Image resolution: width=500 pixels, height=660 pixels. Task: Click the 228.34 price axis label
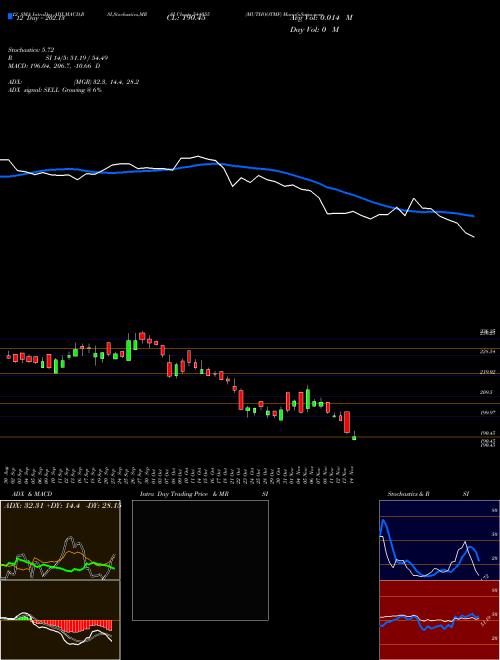tap(487, 351)
